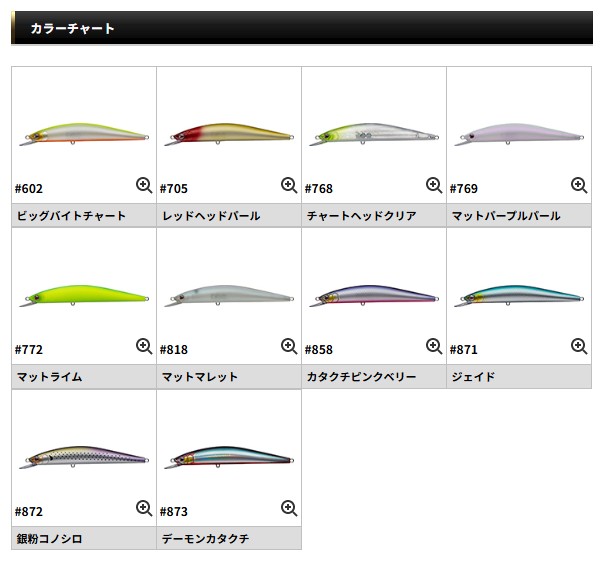
Task: Click the カラーチャート section header
Action: [x=72, y=29]
